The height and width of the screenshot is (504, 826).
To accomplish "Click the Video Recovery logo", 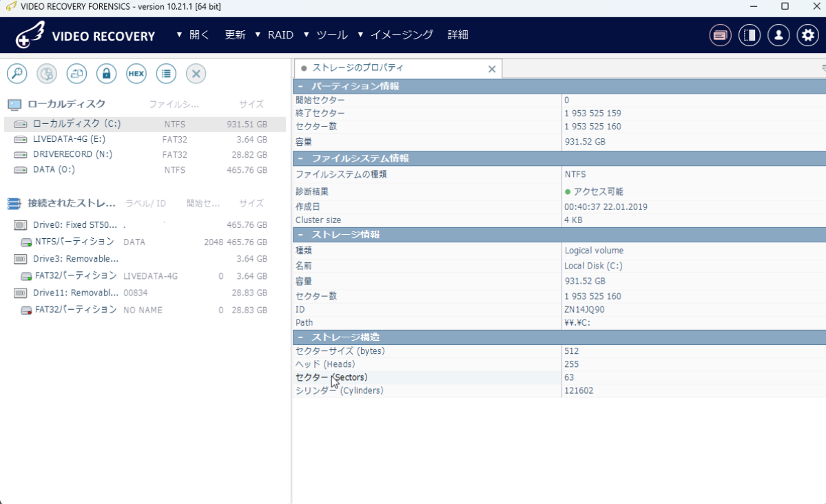I will (x=86, y=35).
